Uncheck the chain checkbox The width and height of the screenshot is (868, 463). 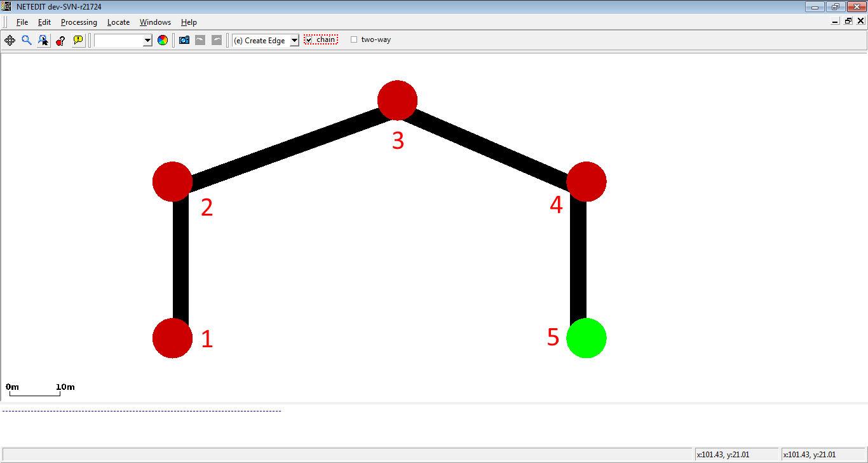pyautogui.click(x=309, y=39)
